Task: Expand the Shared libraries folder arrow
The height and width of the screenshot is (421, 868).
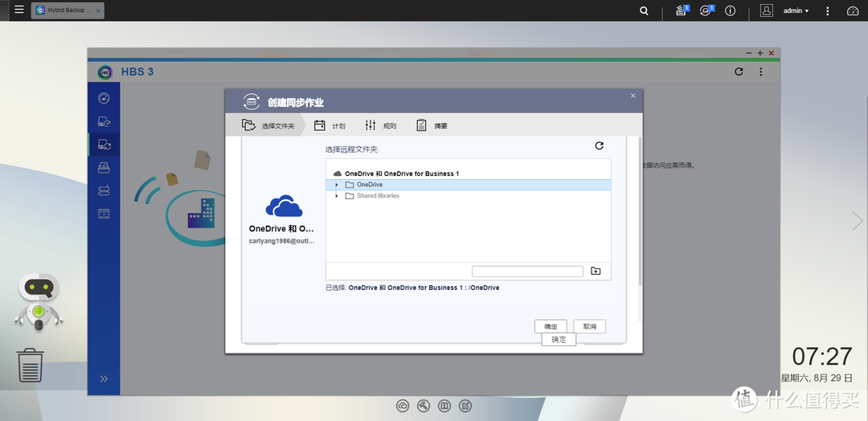Action: pos(337,196)
